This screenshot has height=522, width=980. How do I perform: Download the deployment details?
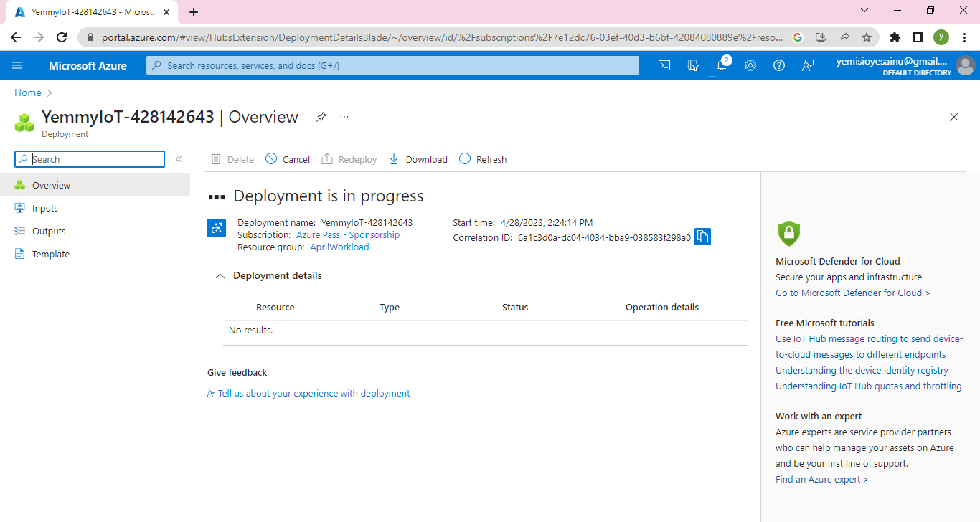418,159
